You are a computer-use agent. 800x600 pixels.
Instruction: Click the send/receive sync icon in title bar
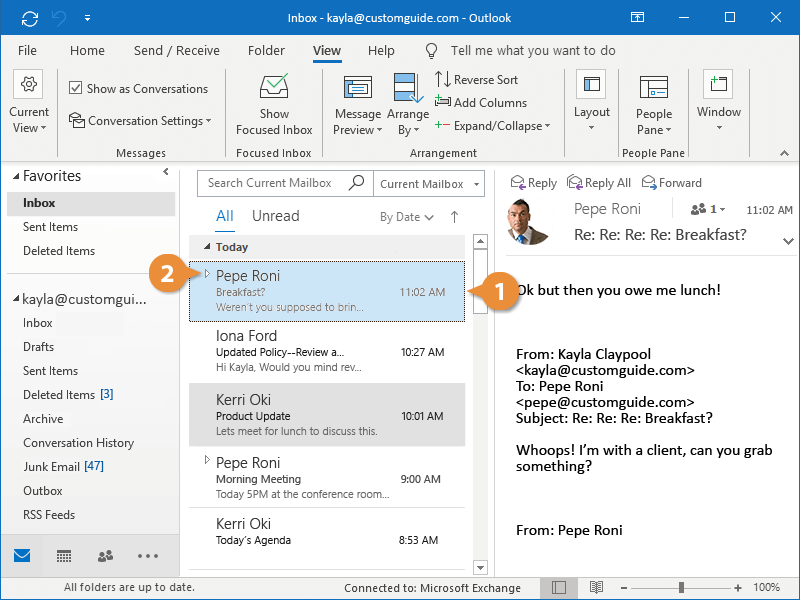[x=30, y=18]
